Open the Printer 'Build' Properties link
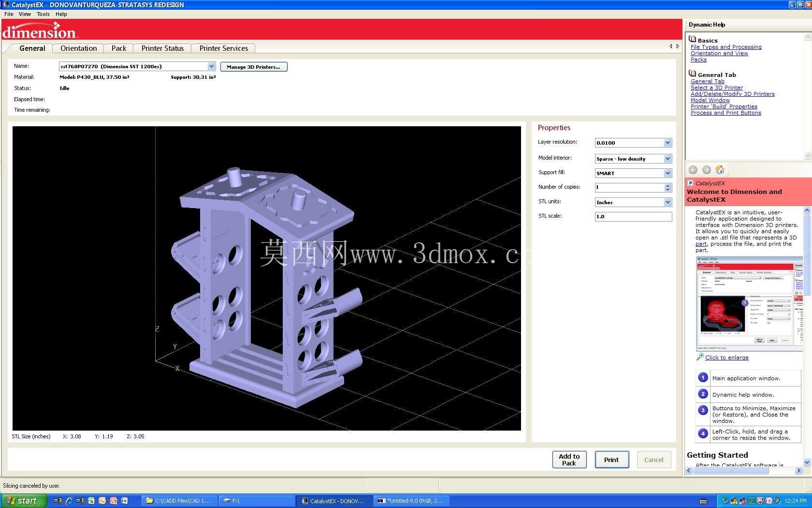 (x=724, y=106)
